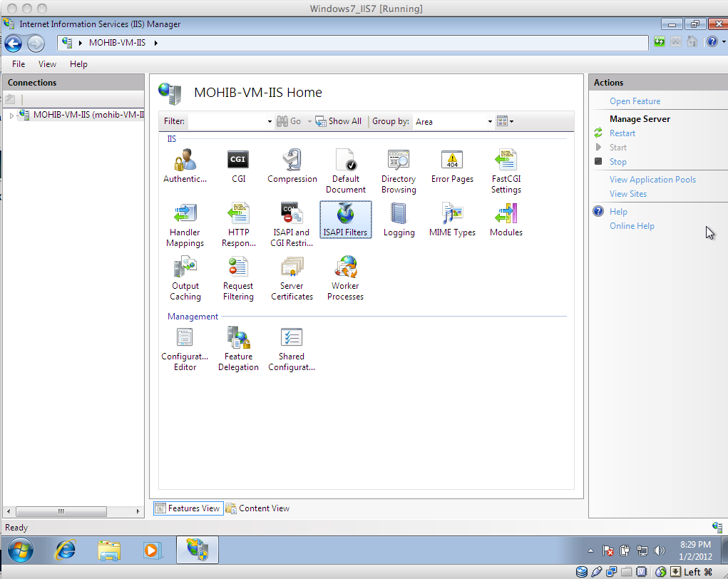Viewport: 728px width, 579px height.
Task: Open the view mode icon dropdown
Action: click(x=505, y=122)
